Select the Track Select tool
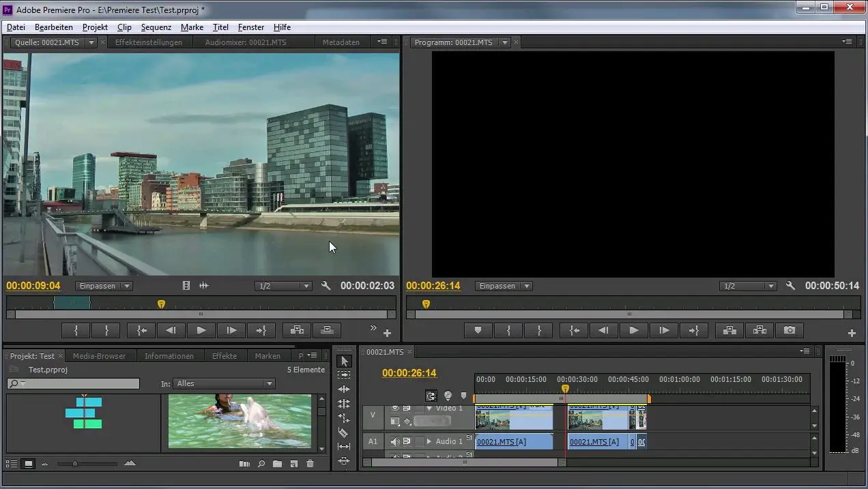 [344, 375]
